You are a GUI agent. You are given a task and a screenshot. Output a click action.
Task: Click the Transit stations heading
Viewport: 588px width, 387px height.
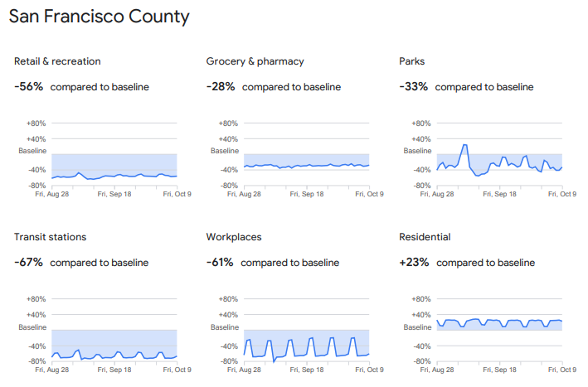coord(50,237)
